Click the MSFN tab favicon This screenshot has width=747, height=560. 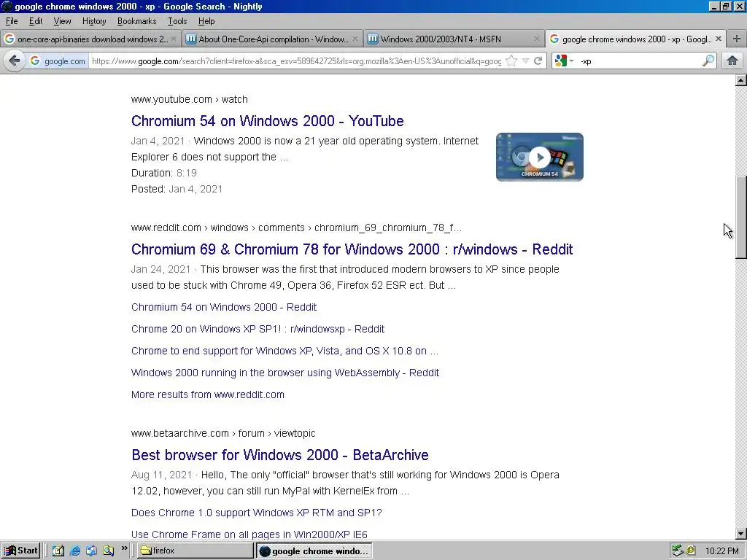[x=373, y=39]
